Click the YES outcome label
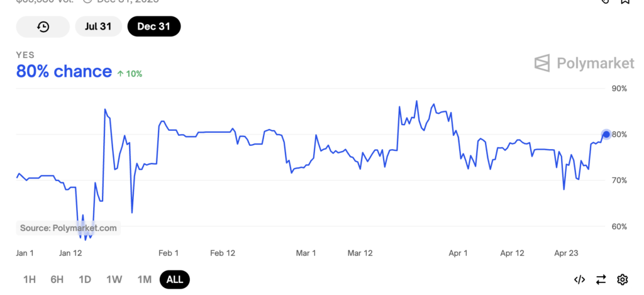 point(25,55)
